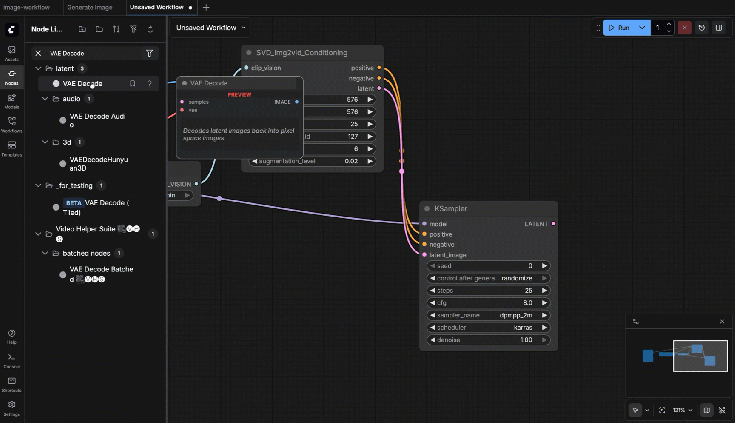Open the Run button dropdown arrow
Image resolution: width=735 pixels, height=423 pixels.
coord(643,28)
